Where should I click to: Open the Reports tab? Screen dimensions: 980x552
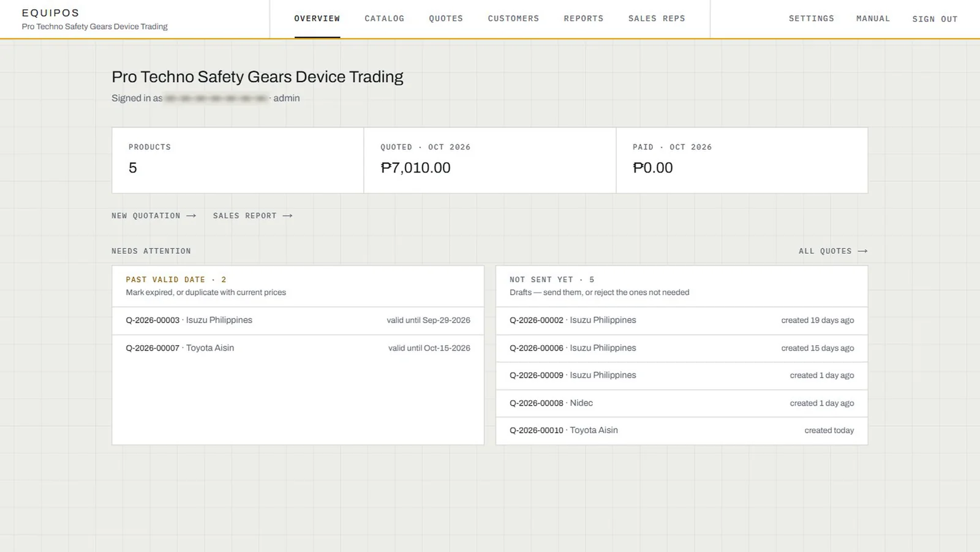(583, 18)
